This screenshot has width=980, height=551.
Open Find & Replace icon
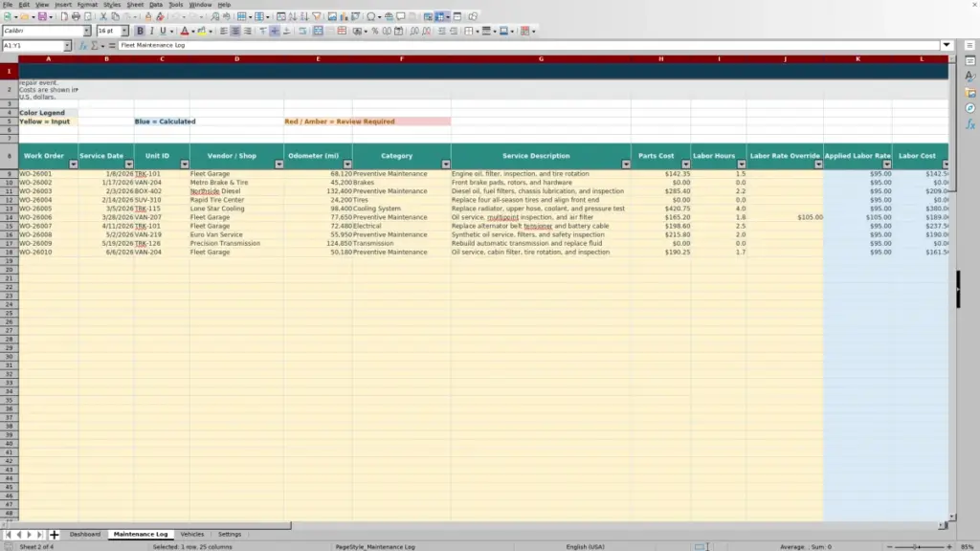click(x=215, y=17)
